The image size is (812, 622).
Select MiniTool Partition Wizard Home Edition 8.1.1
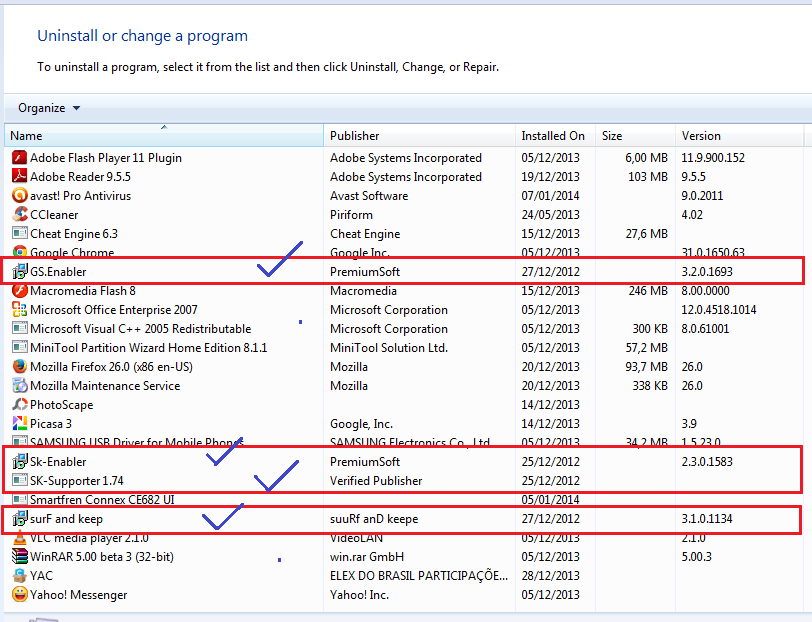149,348
